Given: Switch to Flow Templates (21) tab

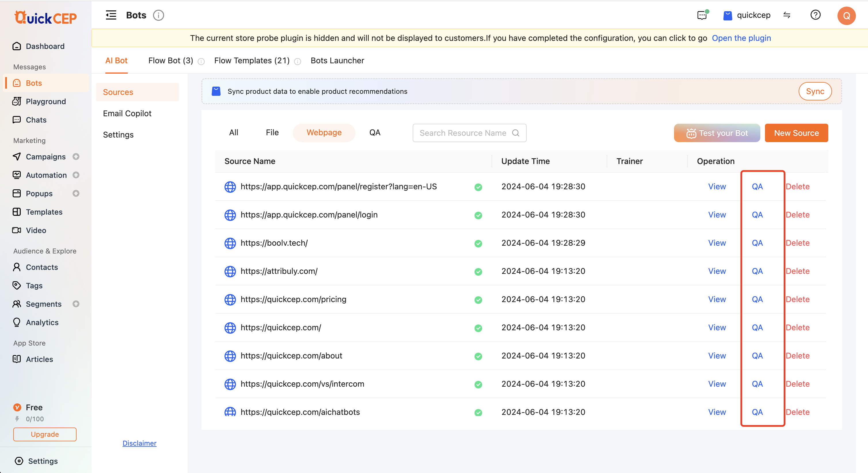Looking at the screenshot, I should [x=252, y=61].
